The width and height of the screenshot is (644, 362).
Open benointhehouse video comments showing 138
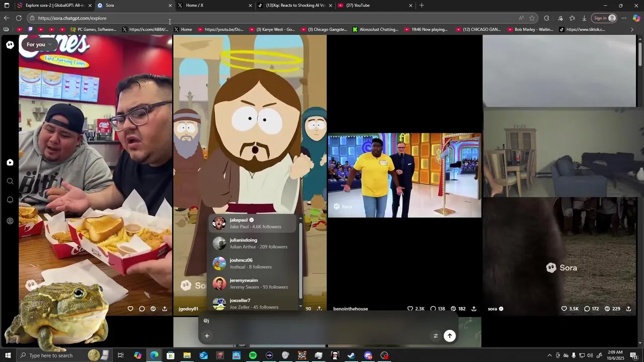(x=438, y=309)
